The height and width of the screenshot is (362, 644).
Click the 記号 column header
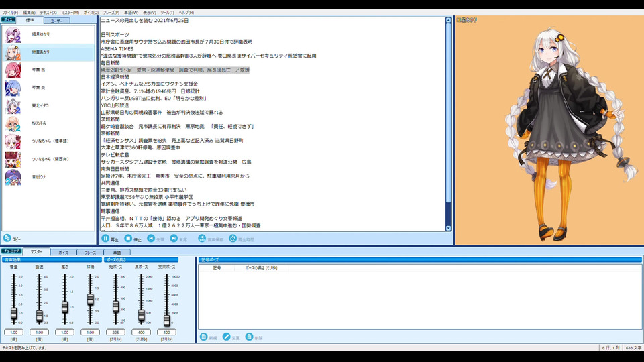pyautogui.click(x=217, y=268)
